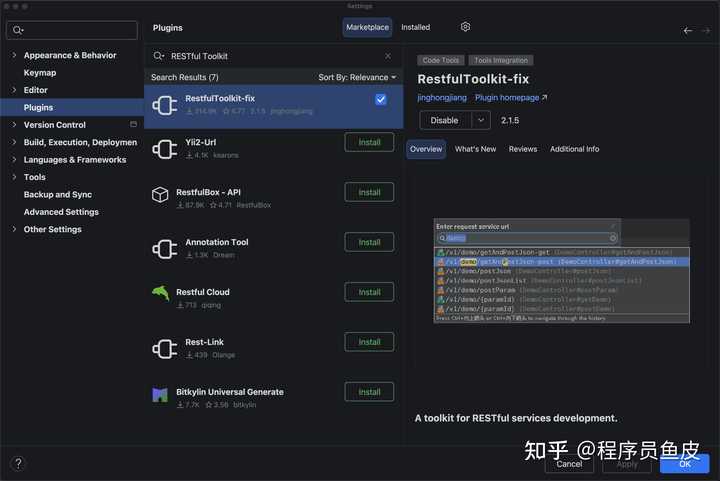Screen dimensions: 720x481
Task: Focus the settings search field
Action: pos(72,30)
